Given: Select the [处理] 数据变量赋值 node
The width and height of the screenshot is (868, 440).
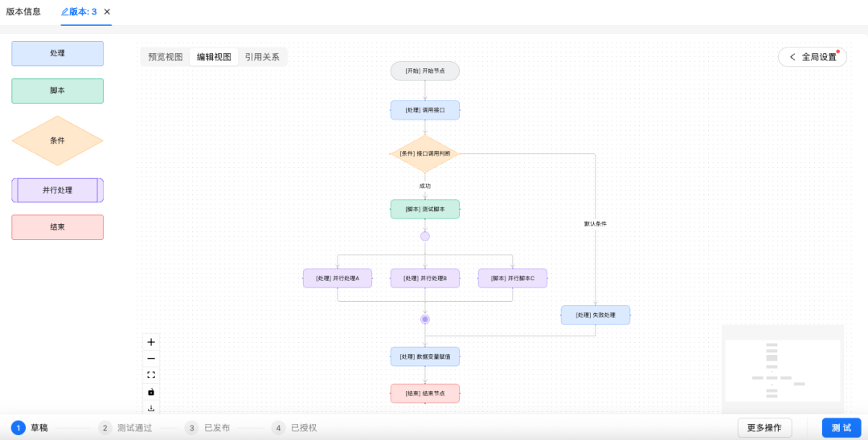Looking at the screenshot, I should [425, 356].
